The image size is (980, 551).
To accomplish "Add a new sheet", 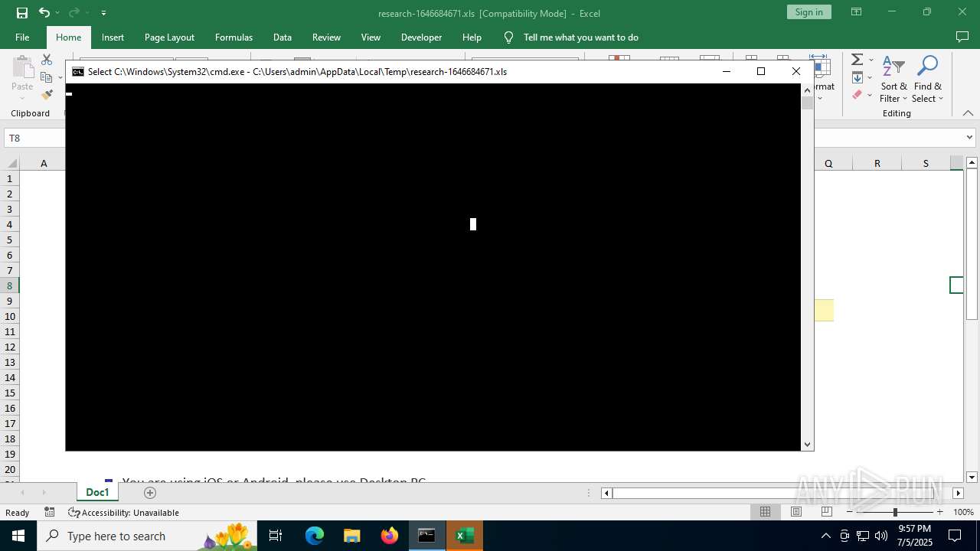I will pos(150,493).
